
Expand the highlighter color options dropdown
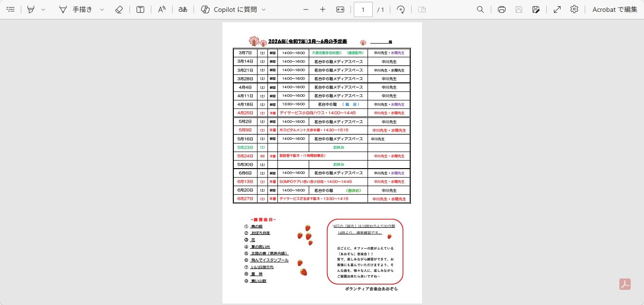click(43, 9)
